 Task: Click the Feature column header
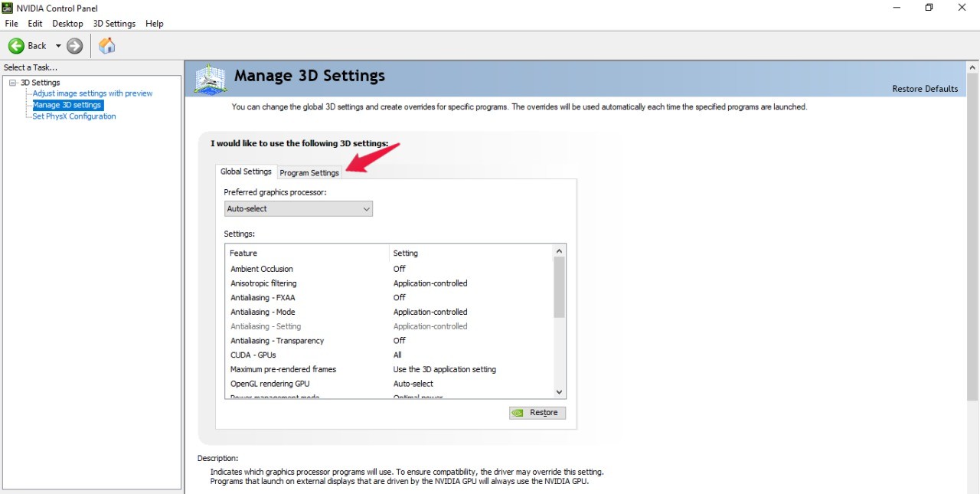point(307,253)
